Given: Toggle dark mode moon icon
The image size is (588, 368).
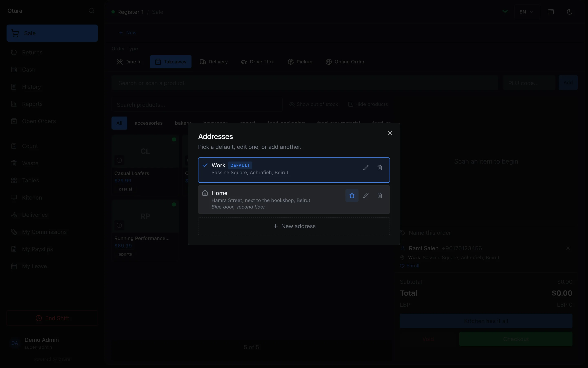Looking at the screenshot, I should coord(569,12).
